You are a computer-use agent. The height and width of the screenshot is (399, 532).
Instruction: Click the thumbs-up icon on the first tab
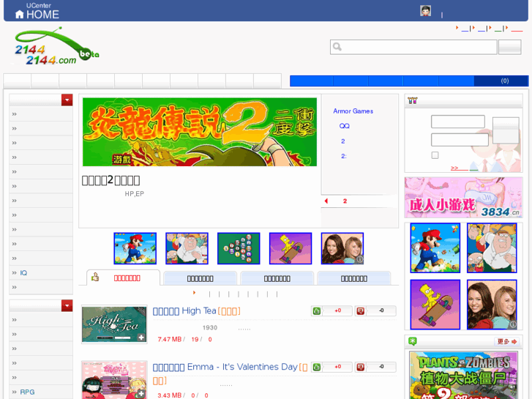point(95,277)
